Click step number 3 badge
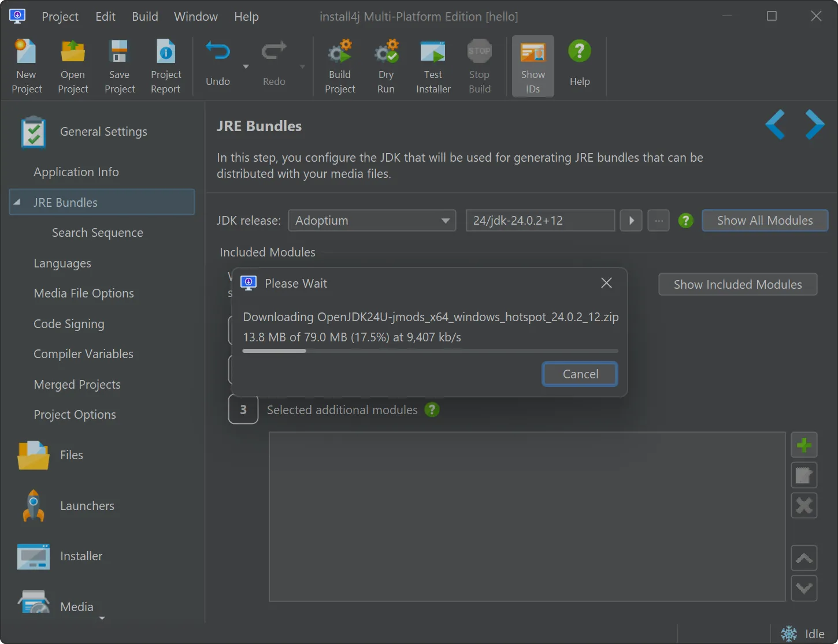The width and height of the screenshot is (838, 644). point(243,410)
